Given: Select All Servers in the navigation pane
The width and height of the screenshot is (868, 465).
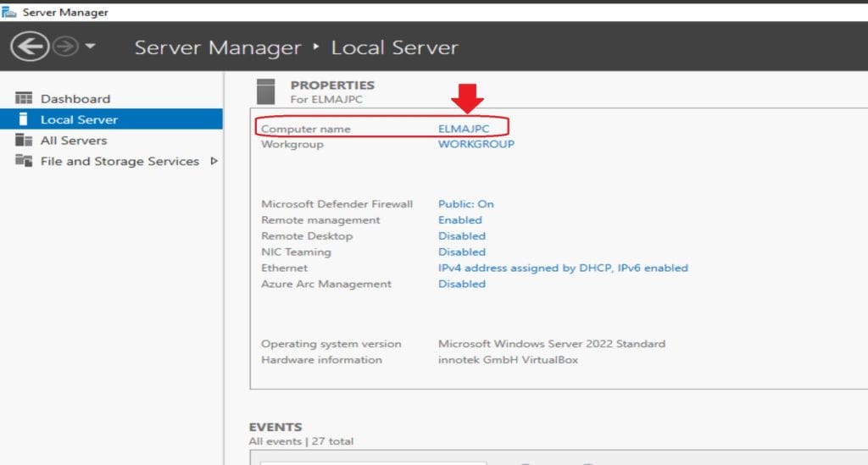Looking at the screenshot, I should 74,141.
